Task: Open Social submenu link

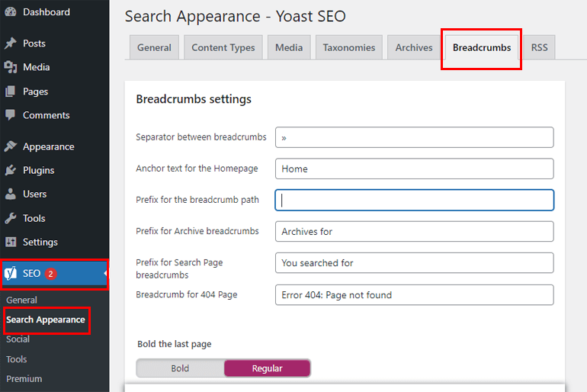Action: (x=18, y=339)
